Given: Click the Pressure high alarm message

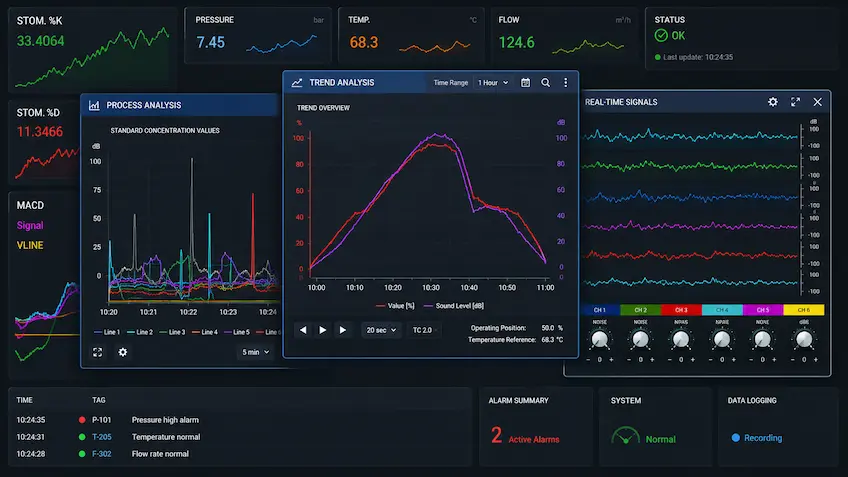Looking at the screenshot, I should pos(165,420).
